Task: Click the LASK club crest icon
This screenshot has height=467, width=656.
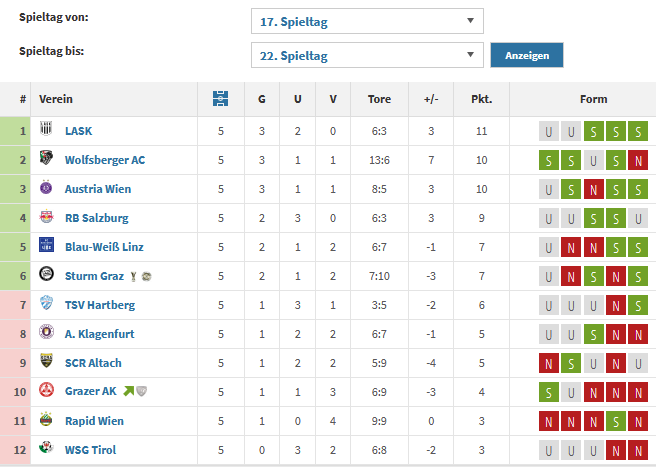Action: 46,128
